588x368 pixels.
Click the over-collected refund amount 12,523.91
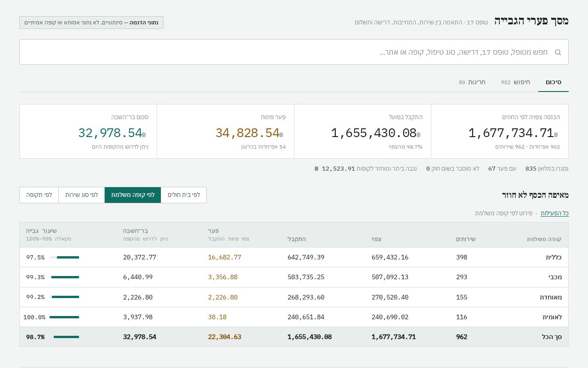[339, 168]
